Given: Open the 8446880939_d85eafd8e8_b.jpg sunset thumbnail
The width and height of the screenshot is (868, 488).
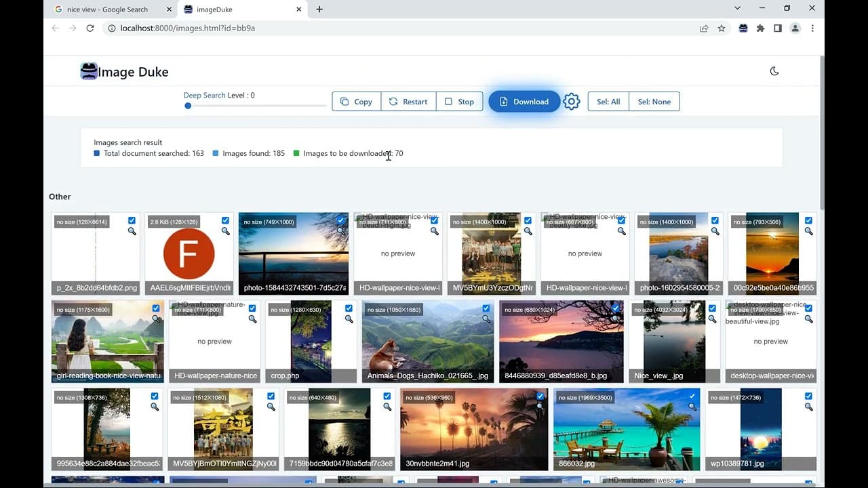Looking at the screenshot, I should coord(561,341).
